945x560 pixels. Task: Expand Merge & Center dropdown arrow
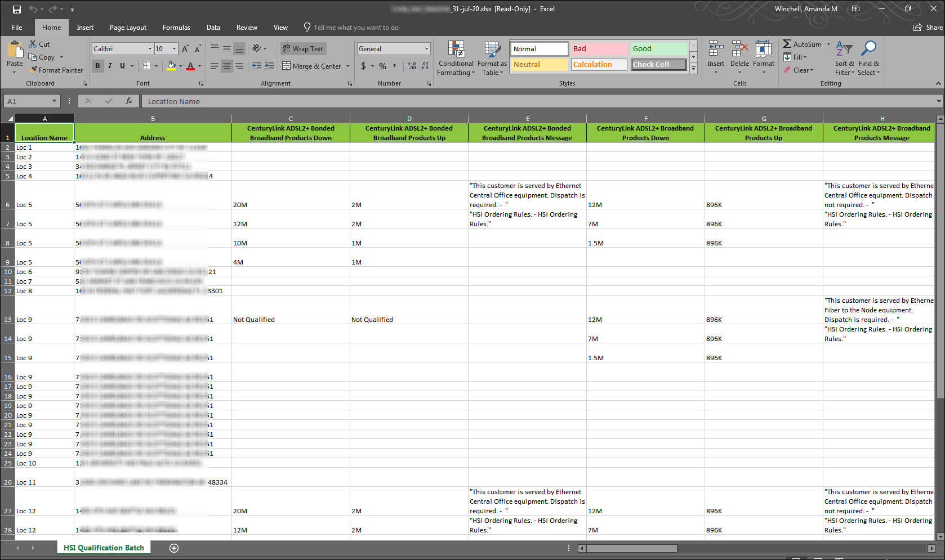(x=347, y=66)
